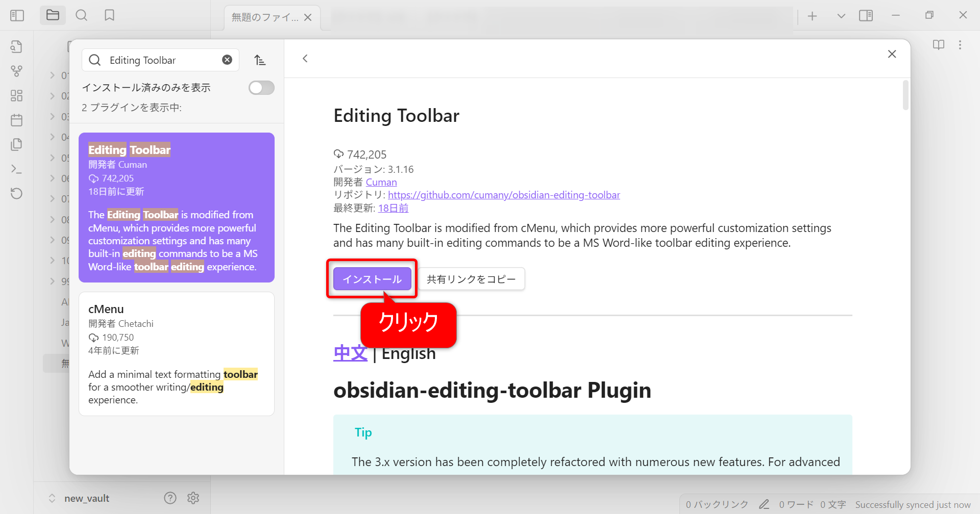Open daily note calendar icon in ribbon
The image size is (980, 514).
click(x=16, y=120)
